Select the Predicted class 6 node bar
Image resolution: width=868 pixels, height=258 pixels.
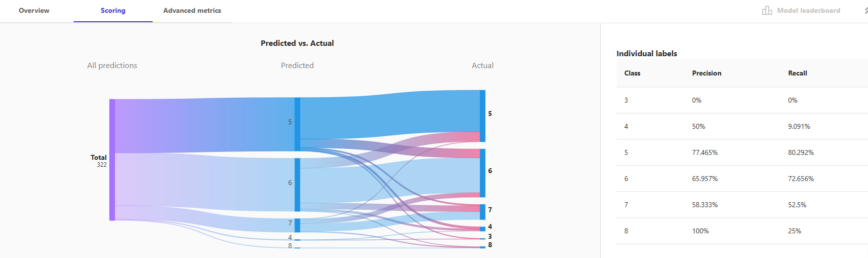[297, 184]
